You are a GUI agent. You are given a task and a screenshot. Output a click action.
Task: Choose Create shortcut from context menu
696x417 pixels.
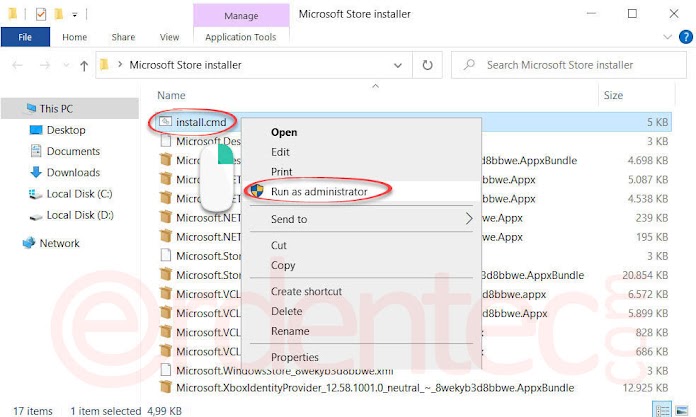[306, 292]
